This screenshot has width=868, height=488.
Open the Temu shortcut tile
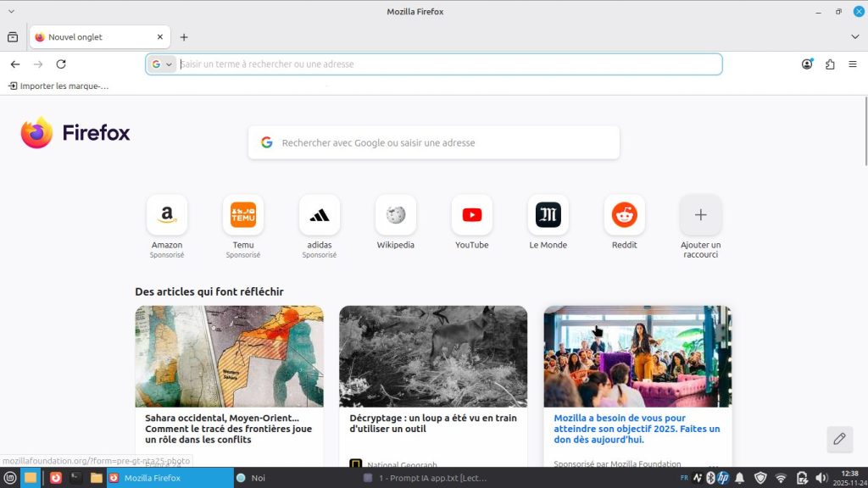[243, 215]
